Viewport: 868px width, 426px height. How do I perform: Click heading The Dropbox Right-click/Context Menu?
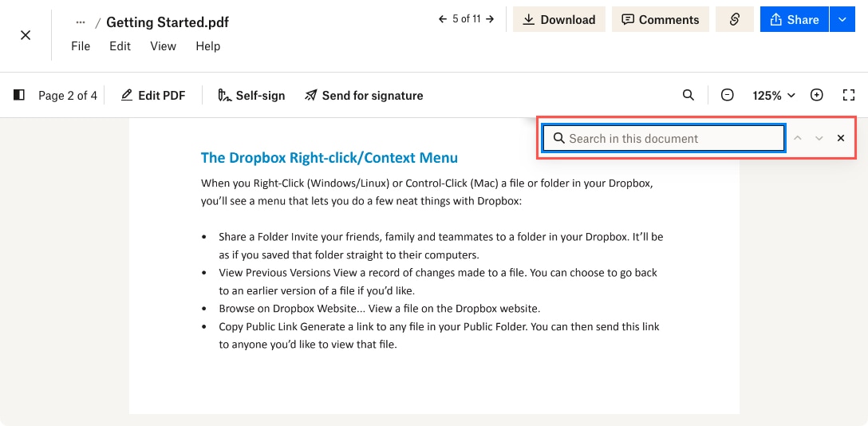tap(329, 158)
